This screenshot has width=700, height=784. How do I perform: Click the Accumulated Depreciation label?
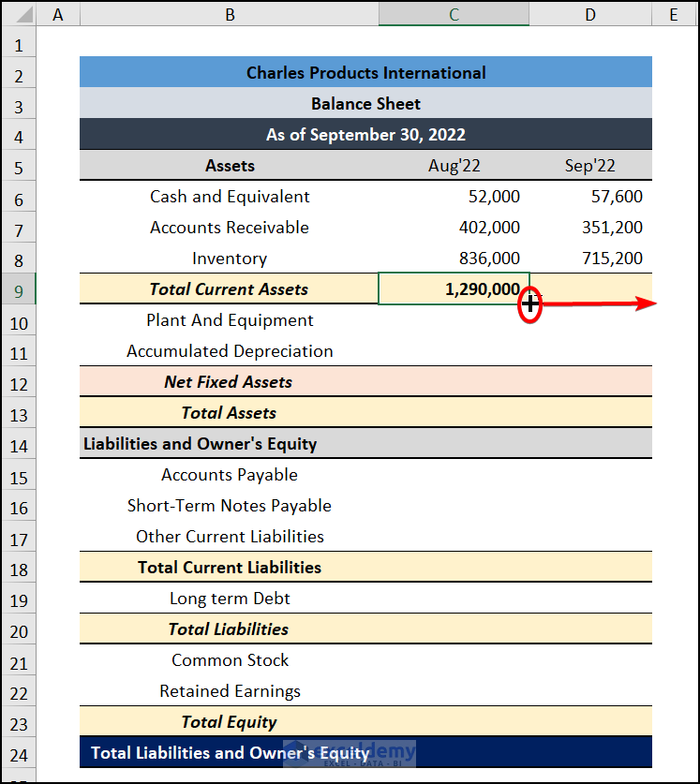(230, 351)
